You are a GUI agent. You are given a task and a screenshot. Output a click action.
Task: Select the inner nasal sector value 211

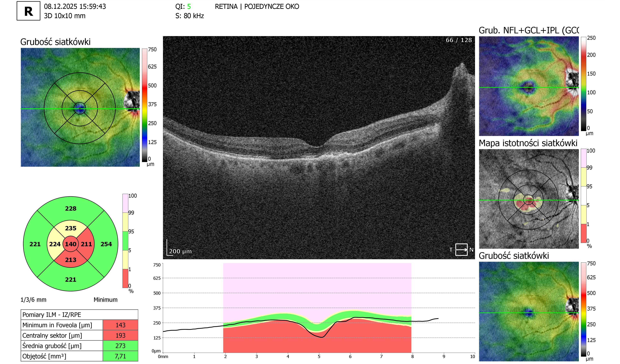click(86, 244)
